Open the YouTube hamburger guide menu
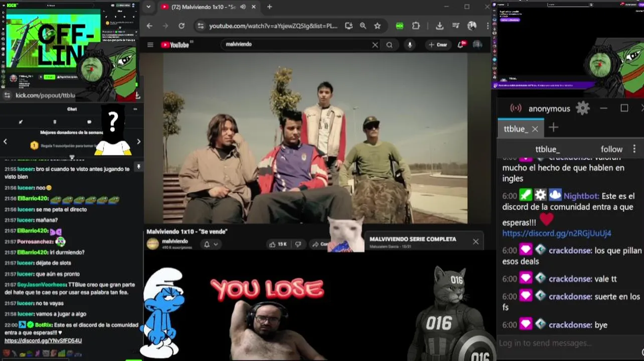The height and width of the screenshot is (361, 644). [150, 45]
